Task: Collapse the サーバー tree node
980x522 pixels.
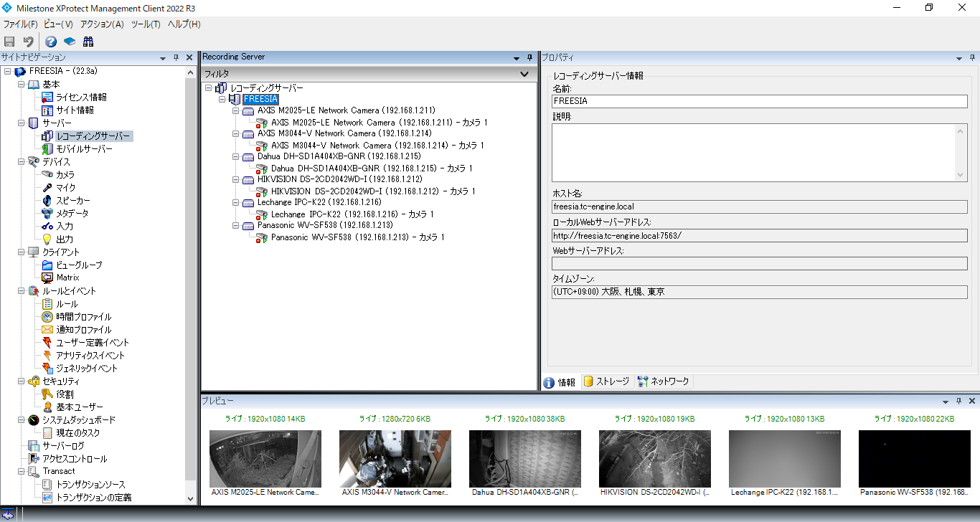Action: (22, 123)
